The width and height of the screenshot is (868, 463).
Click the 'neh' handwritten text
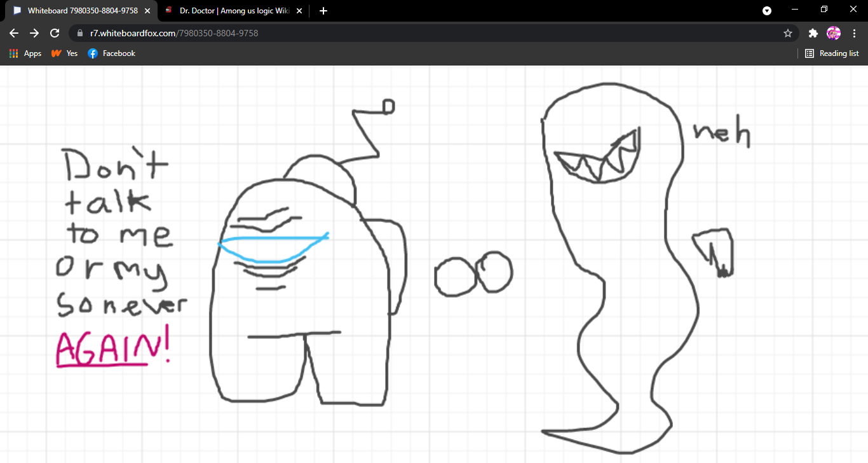(x=722, y=132)
